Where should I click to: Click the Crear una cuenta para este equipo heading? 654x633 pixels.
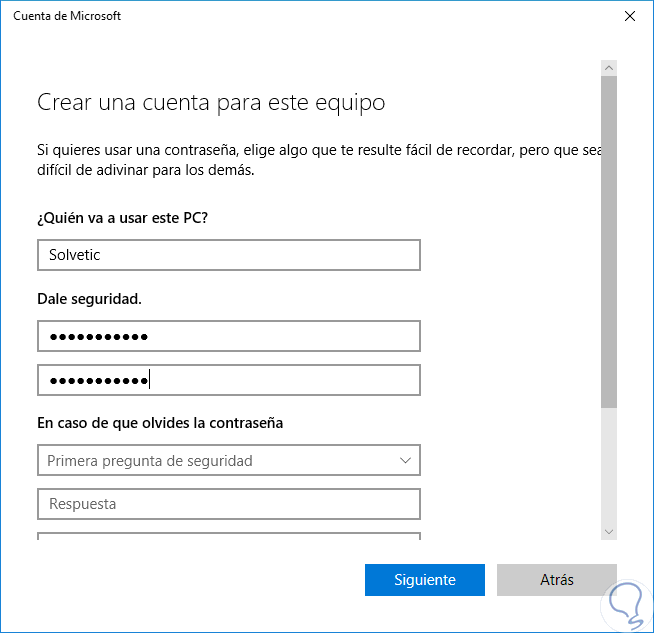[211, 103]
